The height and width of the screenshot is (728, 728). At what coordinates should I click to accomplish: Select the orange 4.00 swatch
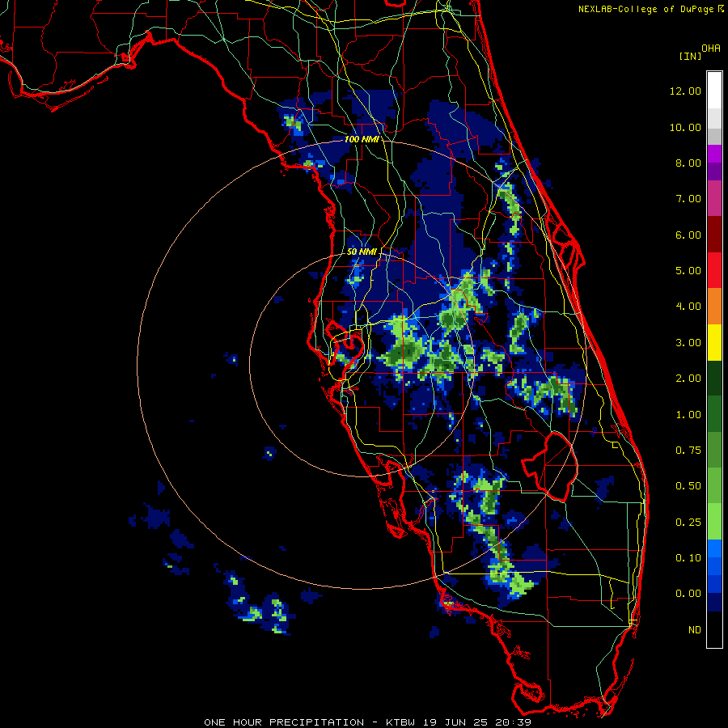[x=714, y=307]
